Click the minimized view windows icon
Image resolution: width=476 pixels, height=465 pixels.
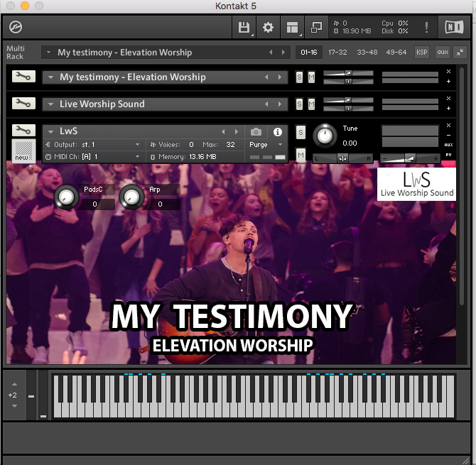pos(316,27)
